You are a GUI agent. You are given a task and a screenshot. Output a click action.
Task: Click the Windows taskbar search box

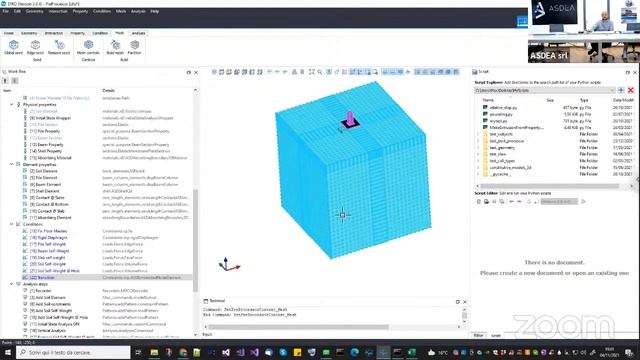click(x=73, y=352)
